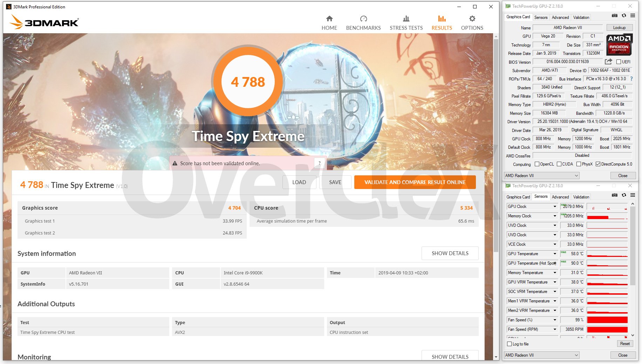The image size is (642, 364).
Task: Open the Results tab in 3DMark
Action: [442, 23]
